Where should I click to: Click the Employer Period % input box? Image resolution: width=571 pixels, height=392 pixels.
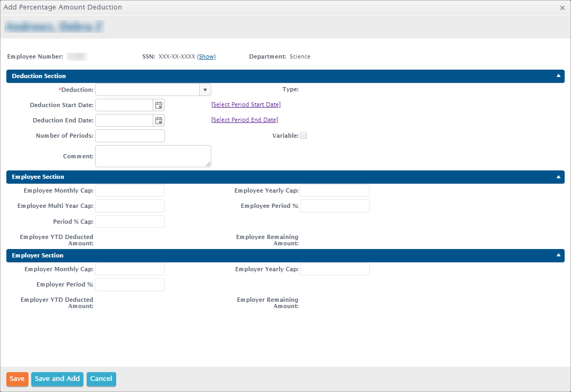130,284
